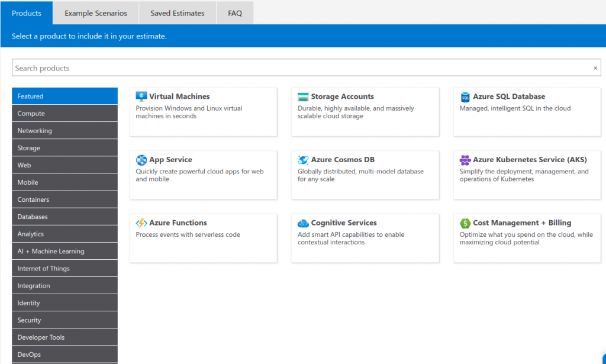Click 'Optimize what you spend' description
The image size is (606, 364).
click(x=526, y=238)
